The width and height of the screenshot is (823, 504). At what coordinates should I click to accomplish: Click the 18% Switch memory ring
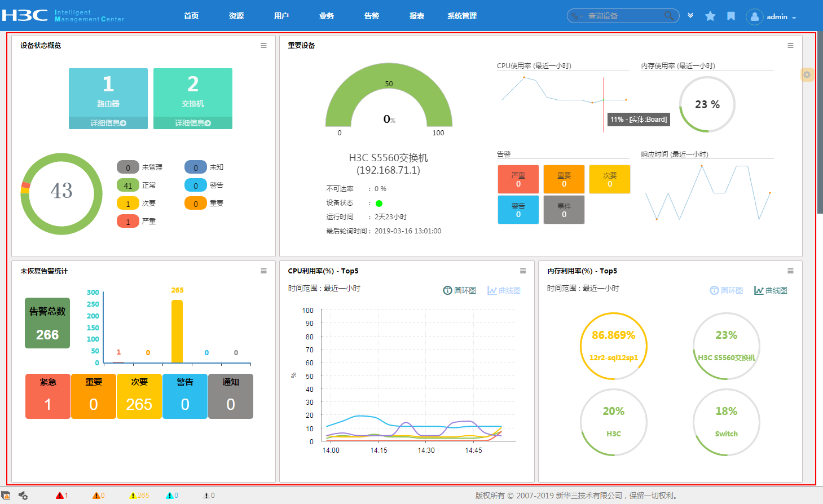tap(727, 422)
